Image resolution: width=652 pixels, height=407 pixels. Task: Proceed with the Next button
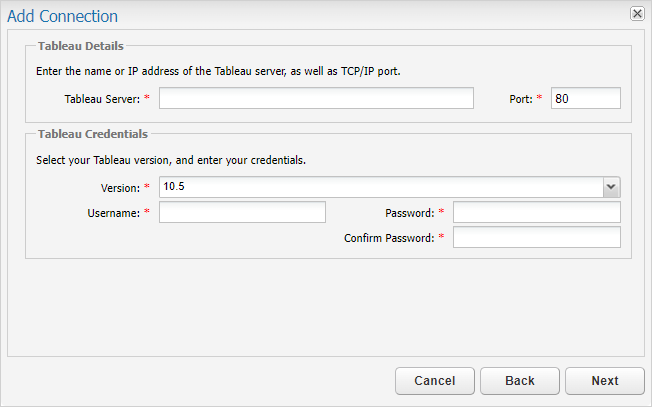[605, 380]
